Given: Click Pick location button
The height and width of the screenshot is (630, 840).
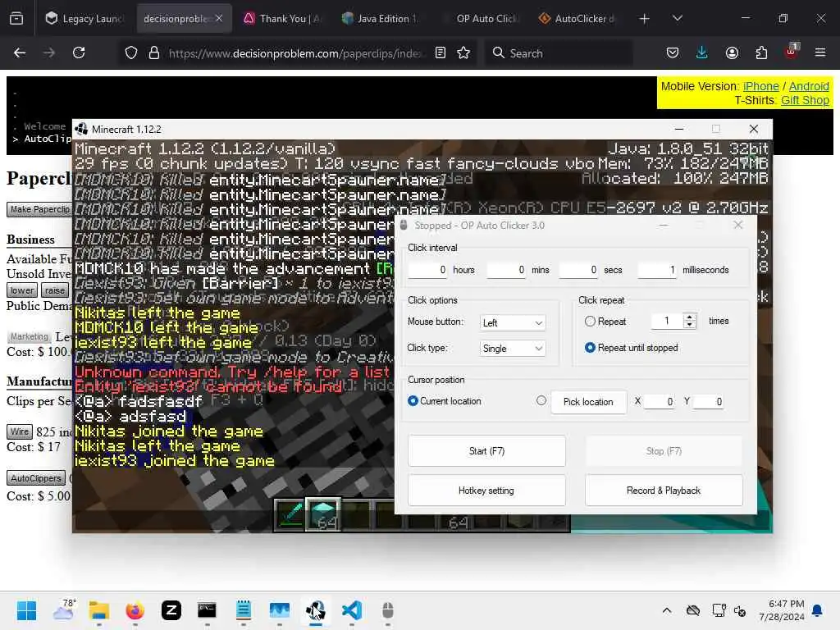Looking at the screenshot, I should (x=588, y=402).
